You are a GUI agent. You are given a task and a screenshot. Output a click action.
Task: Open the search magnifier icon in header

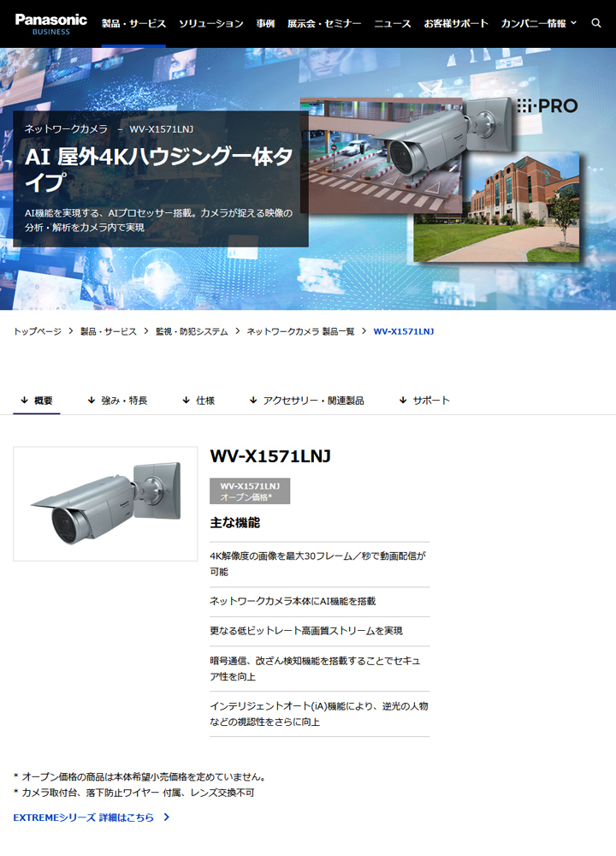(x=595, y=23)
